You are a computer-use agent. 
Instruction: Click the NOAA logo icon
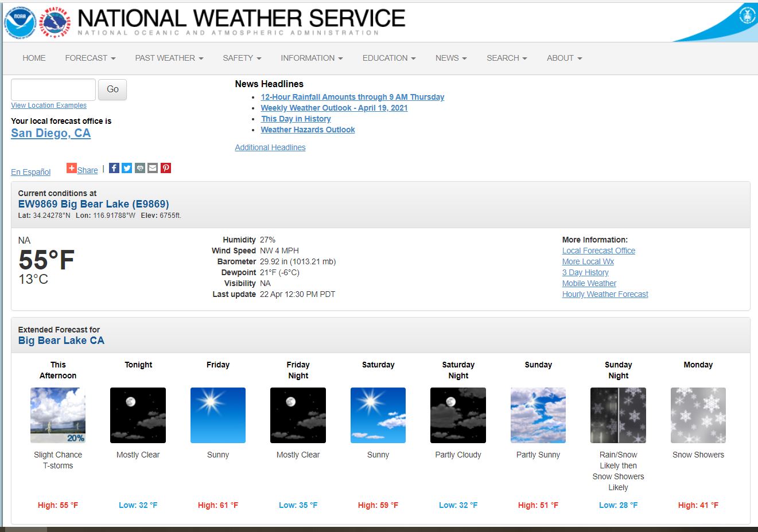pyautogui.click(x=20, y=23)
